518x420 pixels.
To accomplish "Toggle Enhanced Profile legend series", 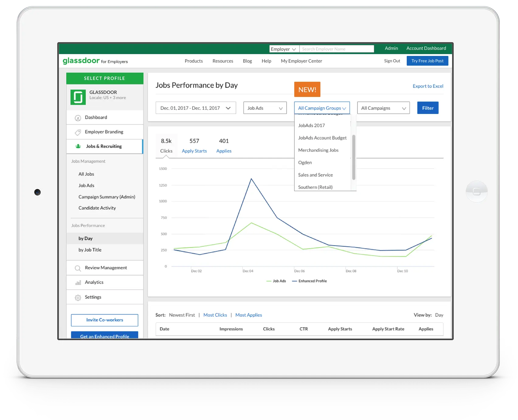I will (309, 281).
